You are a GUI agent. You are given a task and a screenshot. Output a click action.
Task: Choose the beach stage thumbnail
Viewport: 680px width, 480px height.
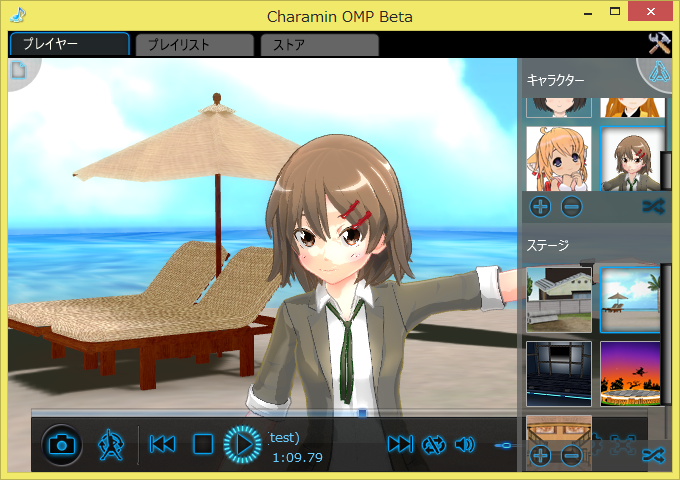coord(631,300)
